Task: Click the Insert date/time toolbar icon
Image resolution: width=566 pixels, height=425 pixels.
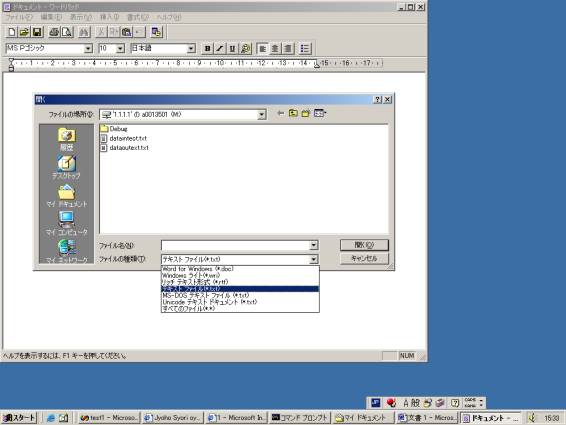Action: (x=156, y=32)
